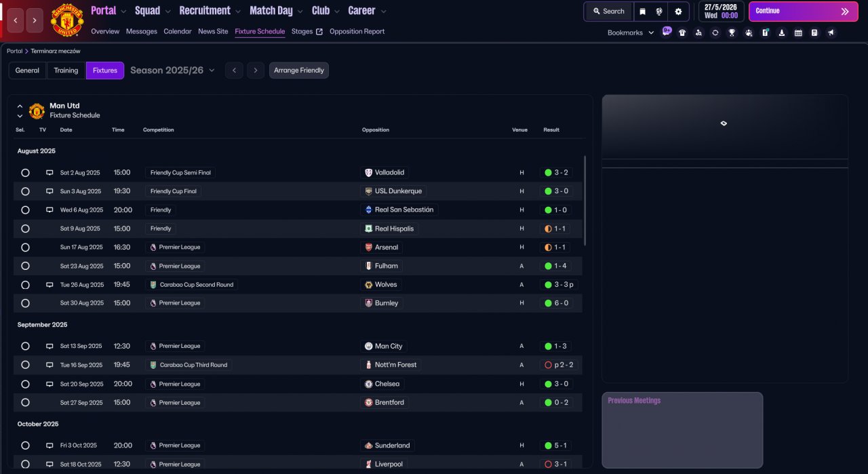Select the Burnley fixture radio button
This screenshot has width=868, height=474.
[x=25, y=303]
